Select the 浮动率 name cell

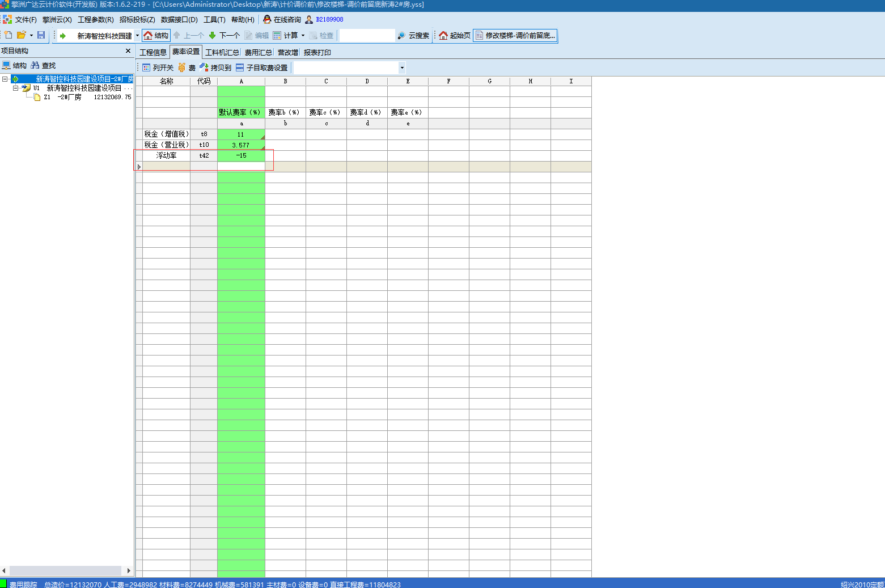[166, 155]
